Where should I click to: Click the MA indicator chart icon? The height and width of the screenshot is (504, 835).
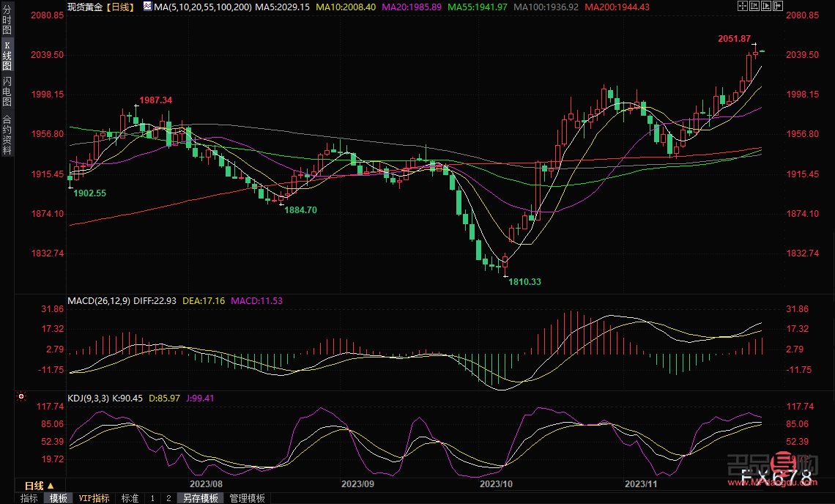tap(147, 6)
